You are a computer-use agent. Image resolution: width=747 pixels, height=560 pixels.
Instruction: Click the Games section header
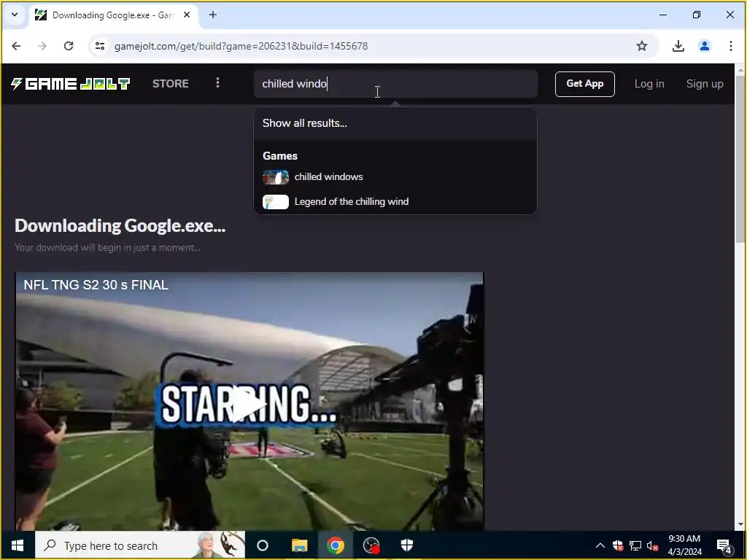(x=280, y=156)
